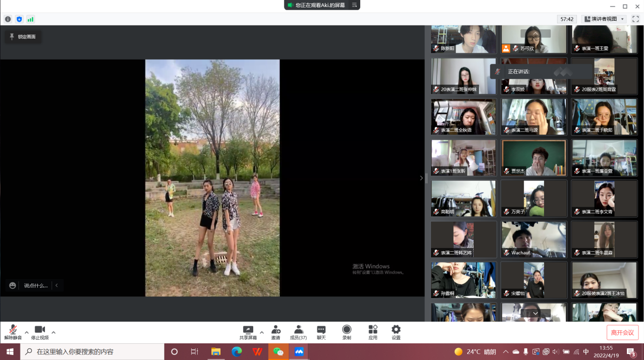
Task: Collapse the participant gallery side arrow
Action: point(421,178)
